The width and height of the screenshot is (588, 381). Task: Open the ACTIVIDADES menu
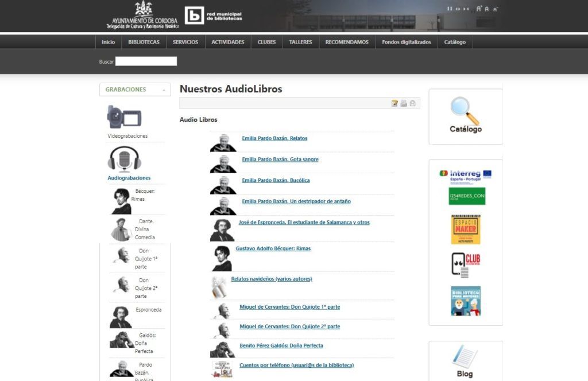click(x=227, y=42)
